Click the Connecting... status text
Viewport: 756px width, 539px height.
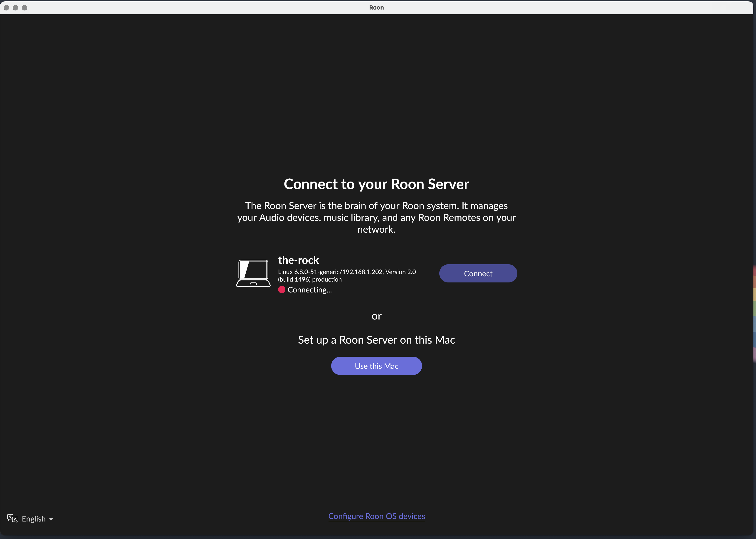click(x=310, y=290)
